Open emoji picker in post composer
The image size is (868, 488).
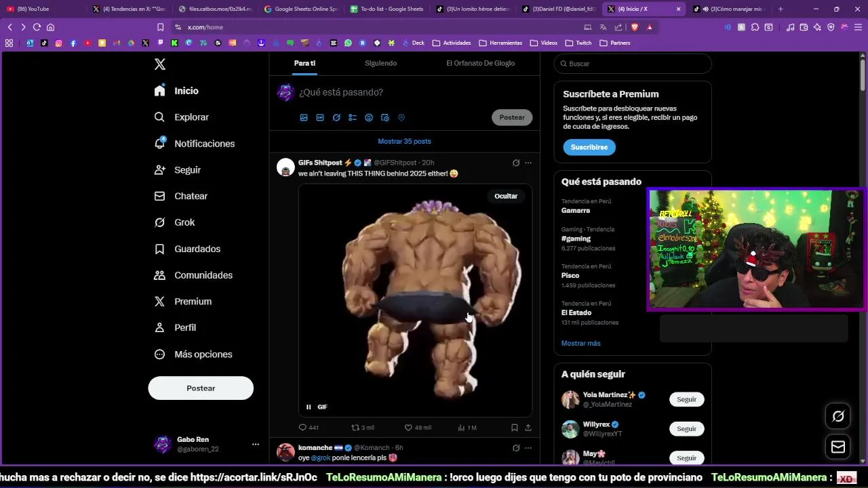point(369,117)
